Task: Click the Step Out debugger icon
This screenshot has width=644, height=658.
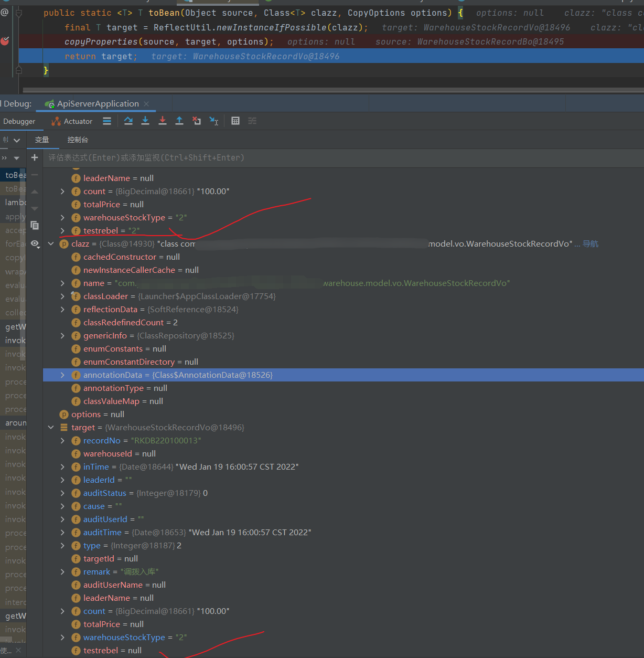Action: pos(179,121)
